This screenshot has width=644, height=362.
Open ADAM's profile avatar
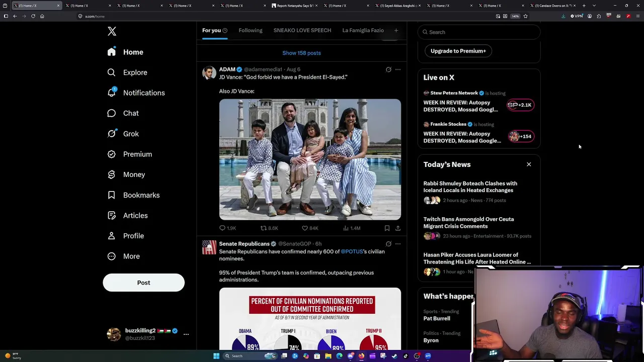click(x=209, y=73)
